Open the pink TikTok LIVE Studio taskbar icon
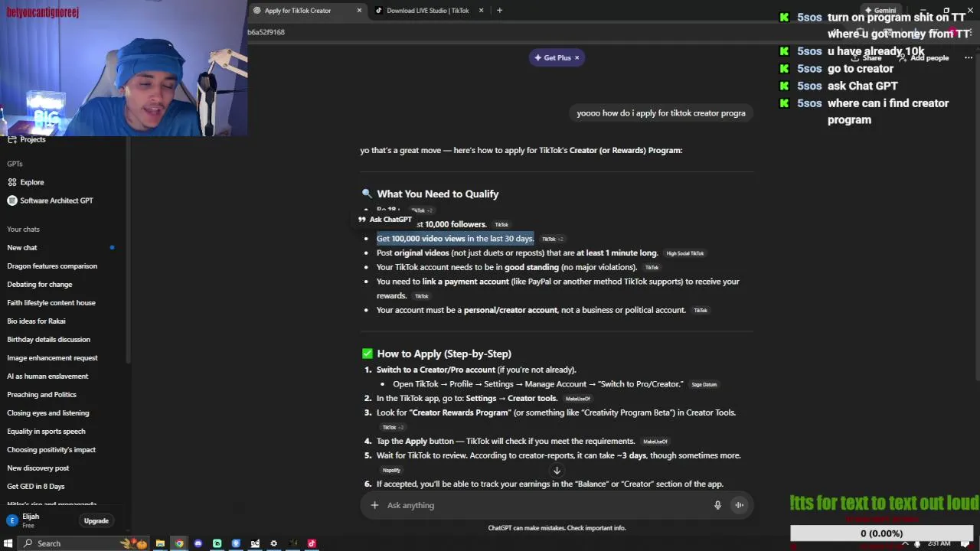 pos(312,543)
